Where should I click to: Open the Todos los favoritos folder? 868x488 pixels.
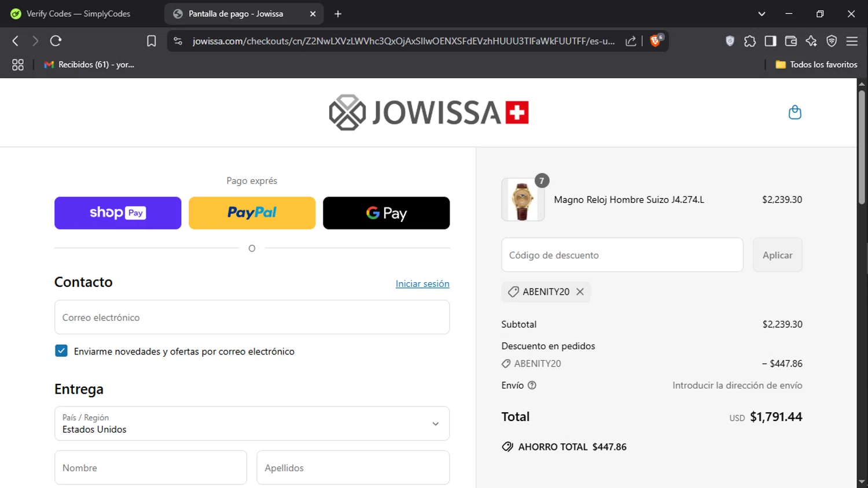coord(816,65)
